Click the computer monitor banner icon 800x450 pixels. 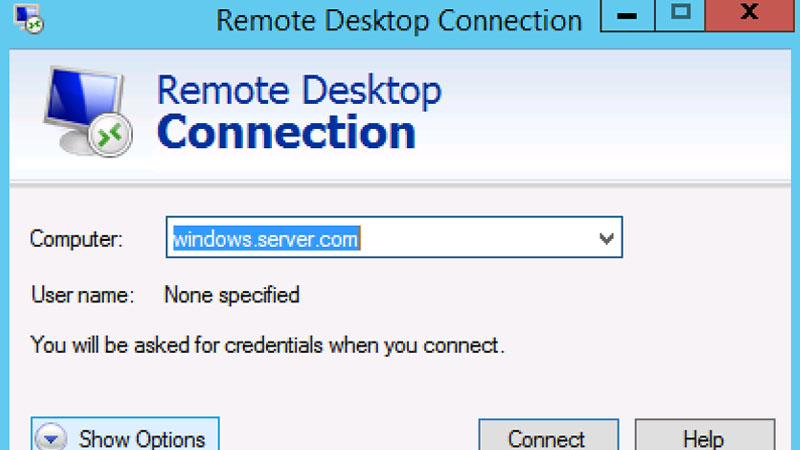click(86, 110)
